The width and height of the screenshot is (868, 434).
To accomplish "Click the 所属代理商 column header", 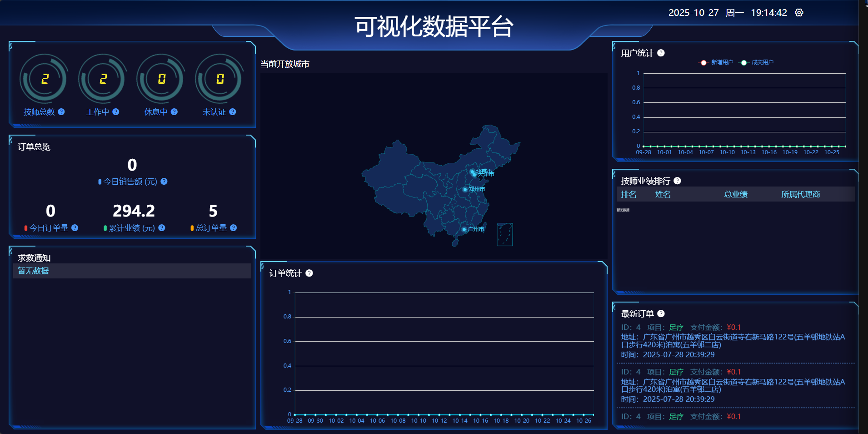I will point(800,195).
